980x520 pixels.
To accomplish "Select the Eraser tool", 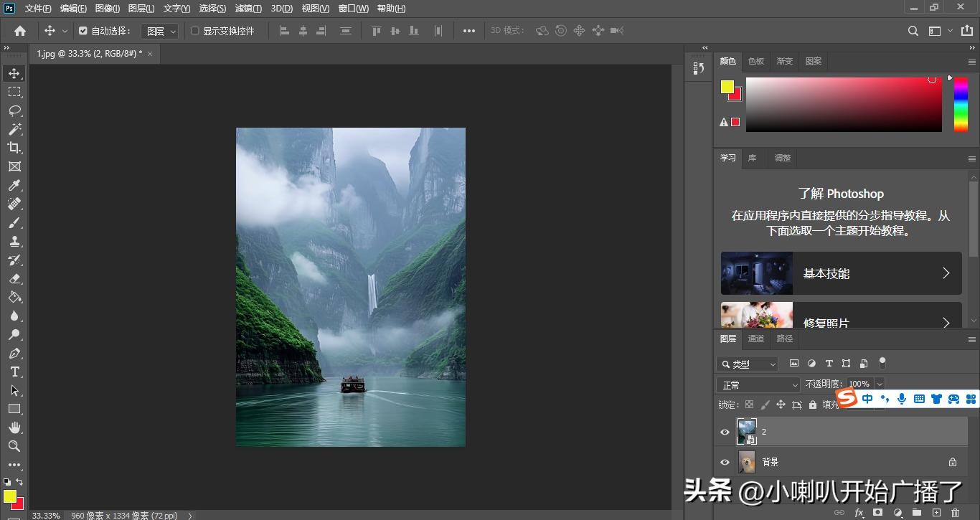I will pos(14,278).
